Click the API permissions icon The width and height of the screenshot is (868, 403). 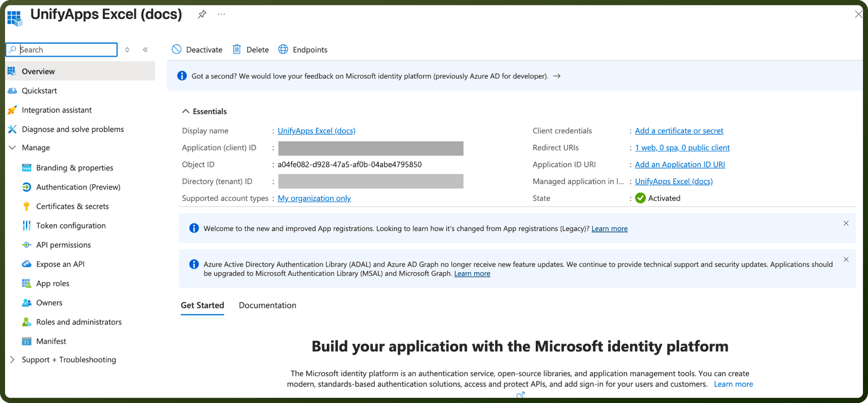(x=27, y=245)
